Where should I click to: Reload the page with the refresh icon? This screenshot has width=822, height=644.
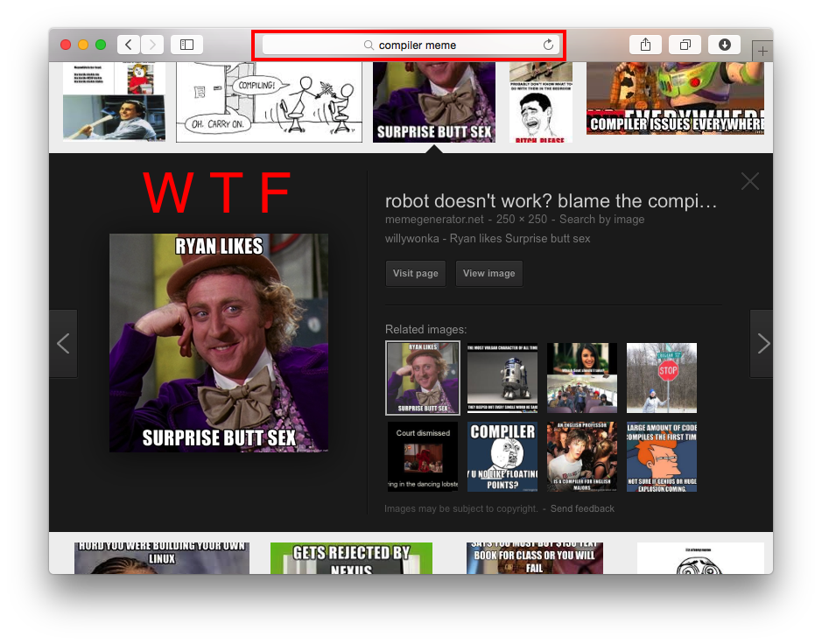[548, 45]
